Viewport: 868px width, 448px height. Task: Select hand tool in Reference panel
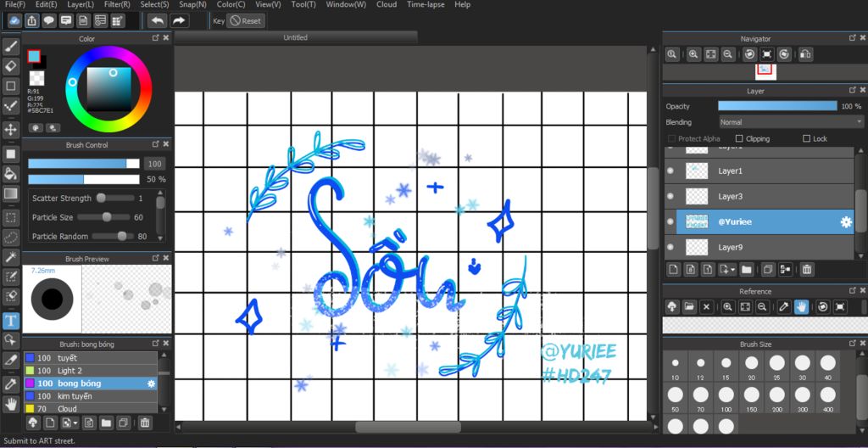point(801,306)
